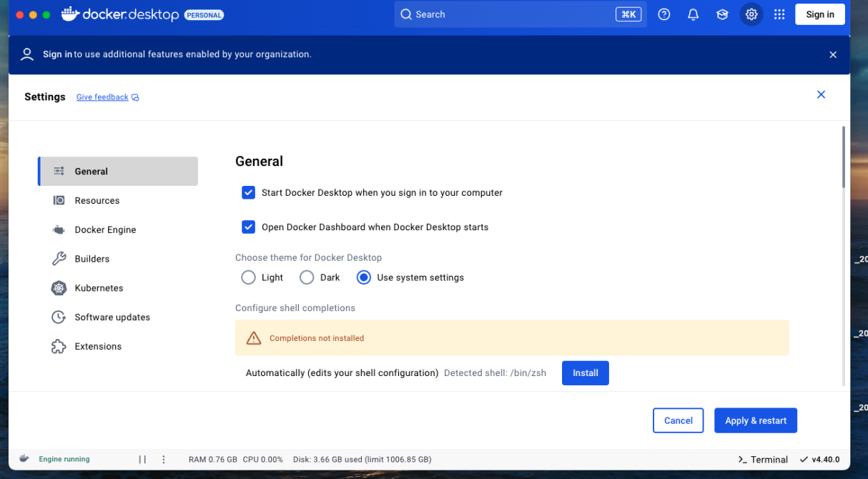Click the warning triangle icon in completions alert
The width and height of the screenshot is (868, 479).
pos(254,338)
